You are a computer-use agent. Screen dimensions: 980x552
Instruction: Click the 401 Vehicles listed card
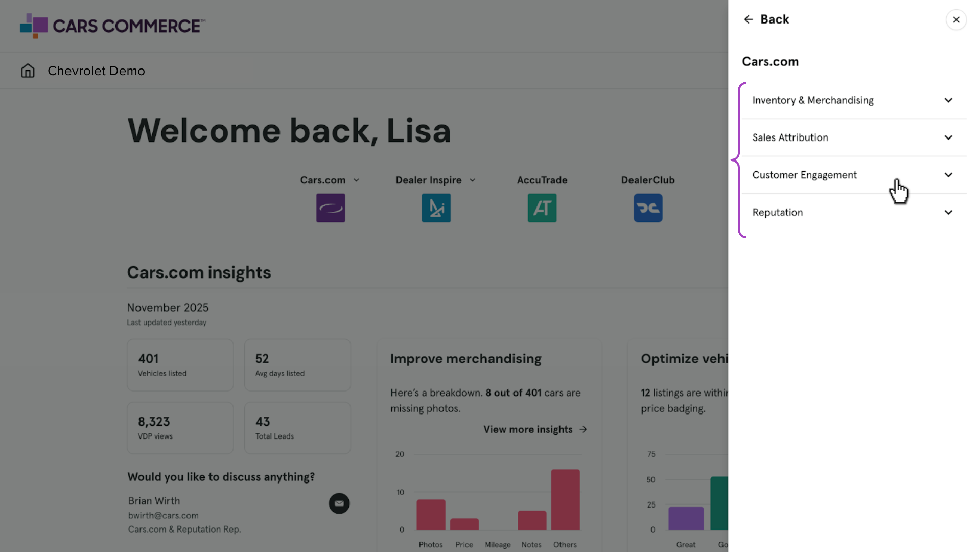pos(180,365)
